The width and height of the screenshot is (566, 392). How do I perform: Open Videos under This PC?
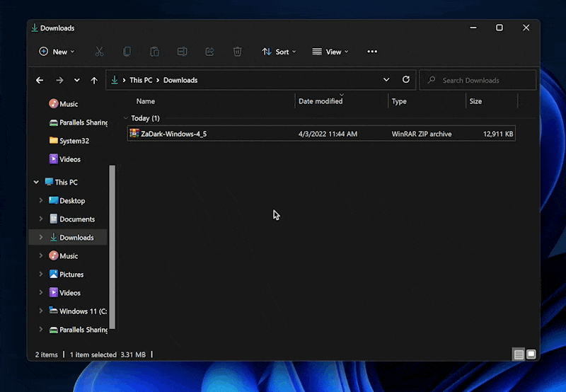[x=65, y=293]
